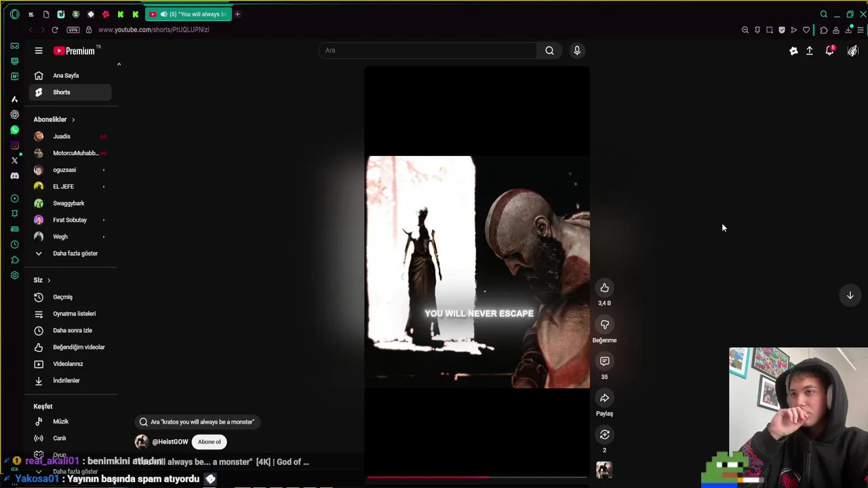This screenshot has height=488, width=868.
Task: Switch to the active YouTube tab
Action: pyautogui.click(x=189, y=14)
